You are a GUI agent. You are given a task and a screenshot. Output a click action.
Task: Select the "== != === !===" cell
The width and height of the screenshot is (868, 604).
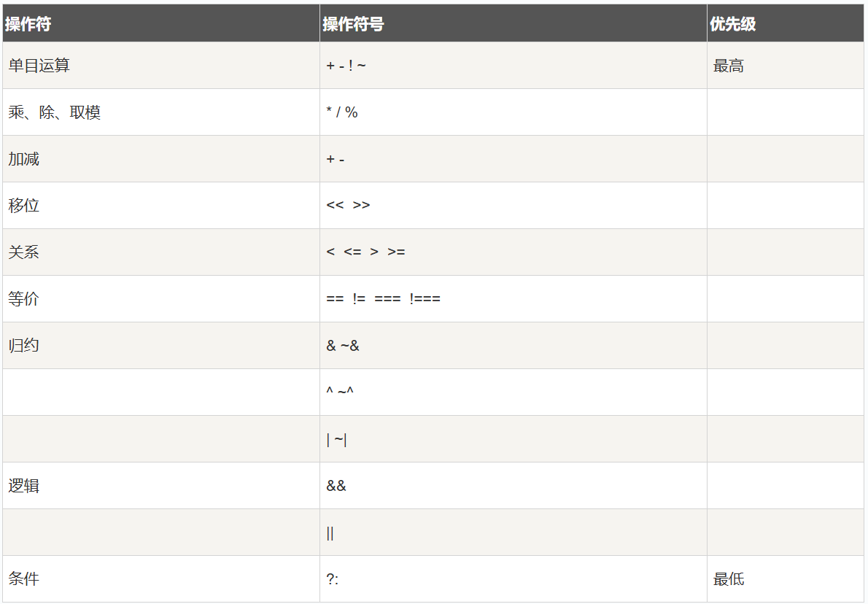pos(383,299)
